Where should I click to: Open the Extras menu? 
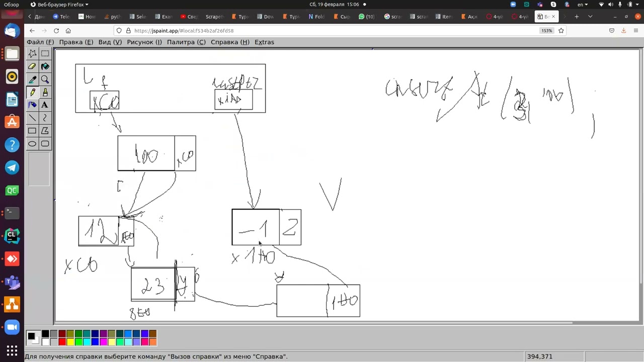coord(264,42)
